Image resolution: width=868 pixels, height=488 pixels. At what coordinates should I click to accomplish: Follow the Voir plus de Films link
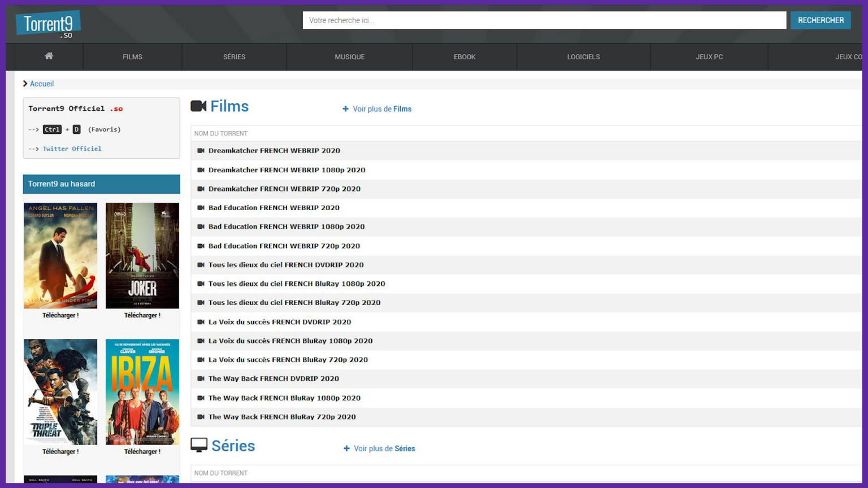tap(382, 109)
